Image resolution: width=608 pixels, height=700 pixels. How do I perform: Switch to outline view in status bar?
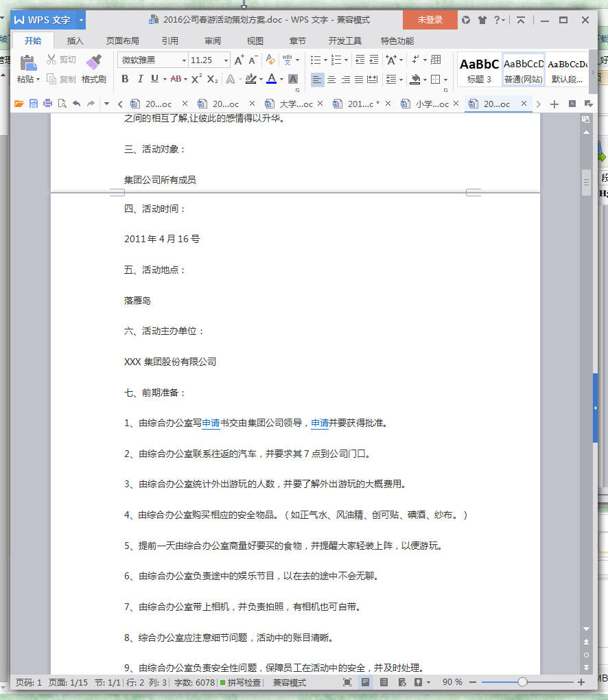(384, 682)
